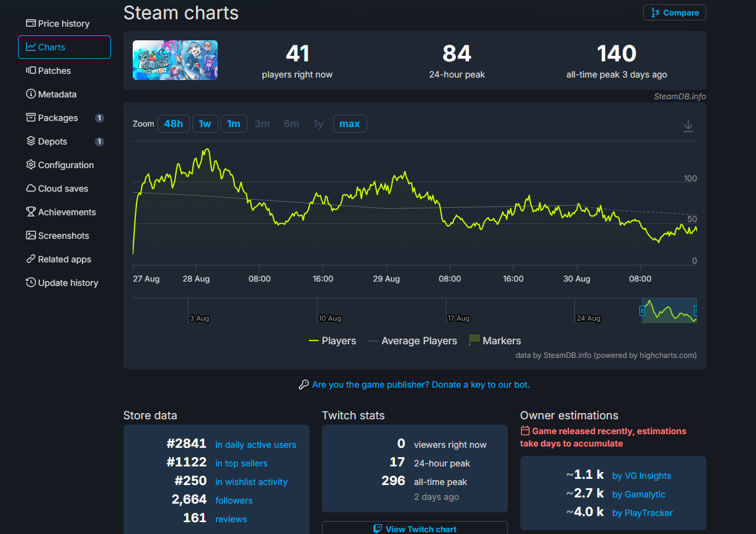Click the Depots count badge
Screen dimensions: 756x534
[x=99, y=141]
